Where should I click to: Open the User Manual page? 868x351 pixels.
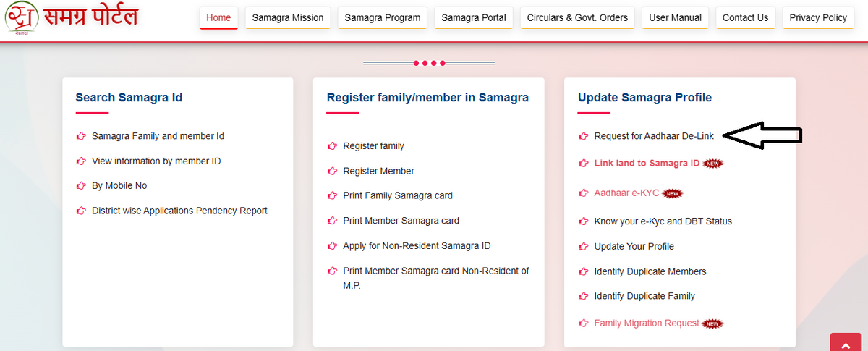(674, 17)
